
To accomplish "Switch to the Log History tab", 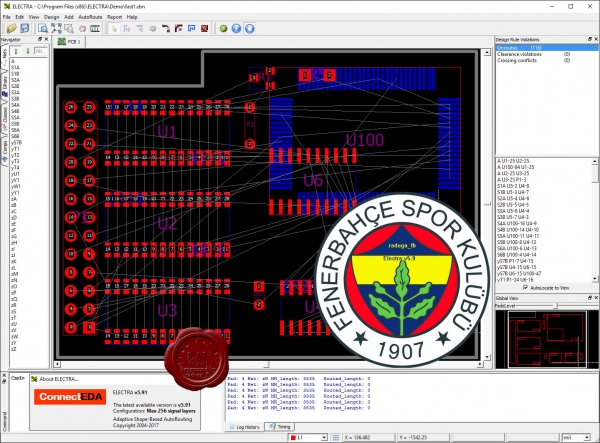I will (x=244, y=427).
